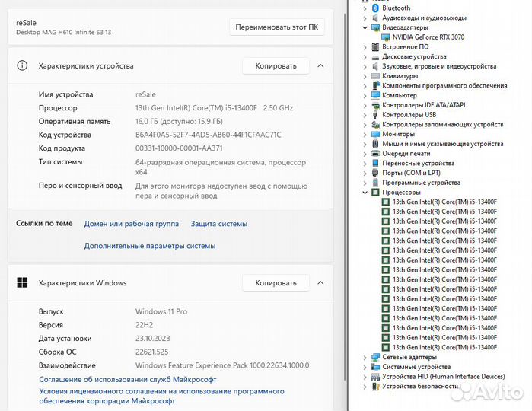Image resolution: width=532 pixels, height=411 pixels.
Task: Click the Порты (COM и LPT) port icon
Action: tap(375, 173)
